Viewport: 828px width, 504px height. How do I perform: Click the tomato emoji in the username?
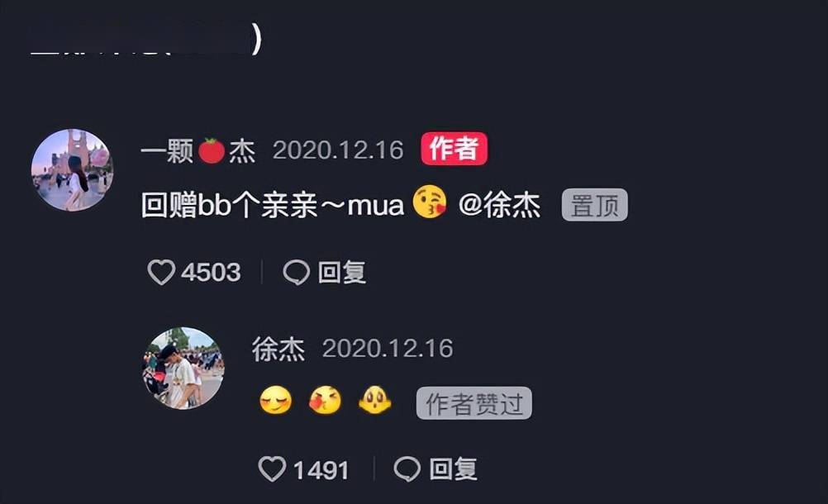(x=212, y=150)
